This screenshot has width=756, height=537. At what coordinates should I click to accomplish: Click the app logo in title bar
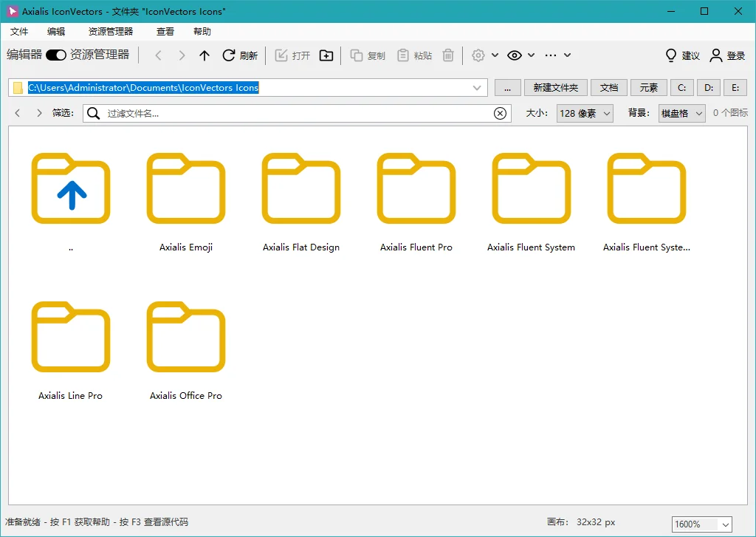pos(12,11)
